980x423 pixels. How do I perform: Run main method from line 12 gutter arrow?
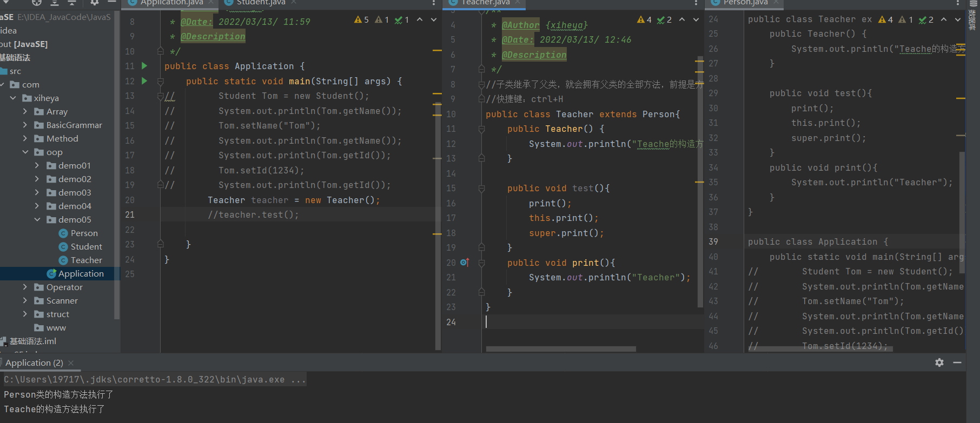[x=144, y=81]
